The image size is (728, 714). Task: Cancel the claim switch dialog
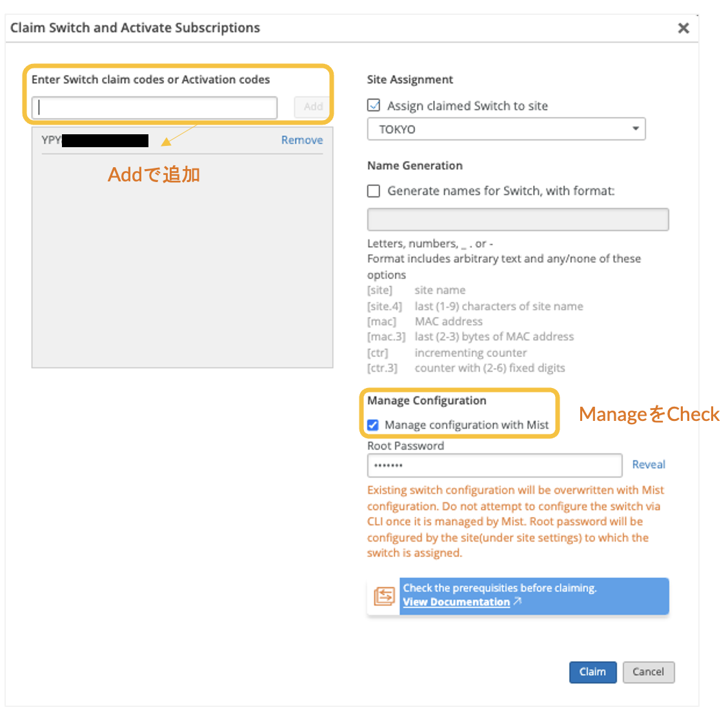coord(648,672)
